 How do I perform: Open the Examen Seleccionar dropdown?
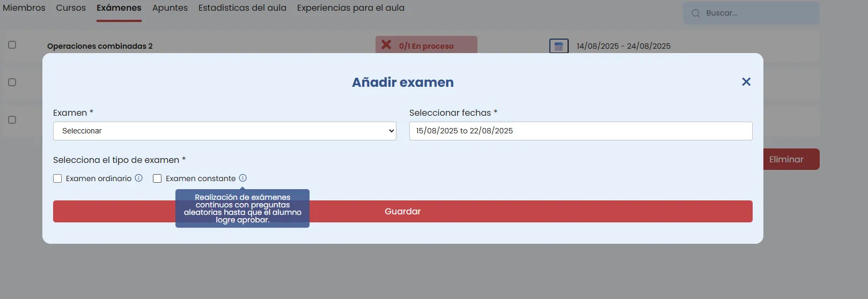click(x=224, y=131)
